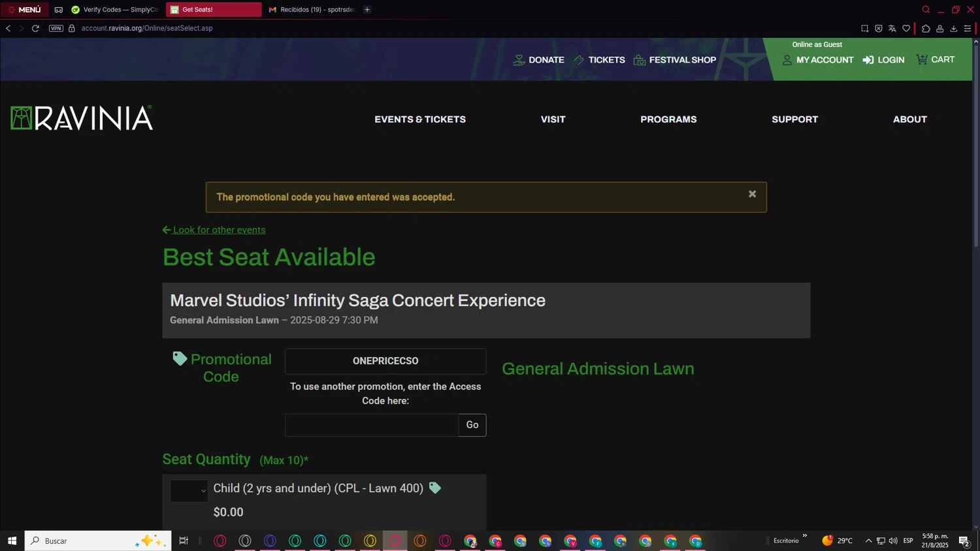Open the notifications center icon
The width and height of the screenshot is (980, 551).
(964, 541)
